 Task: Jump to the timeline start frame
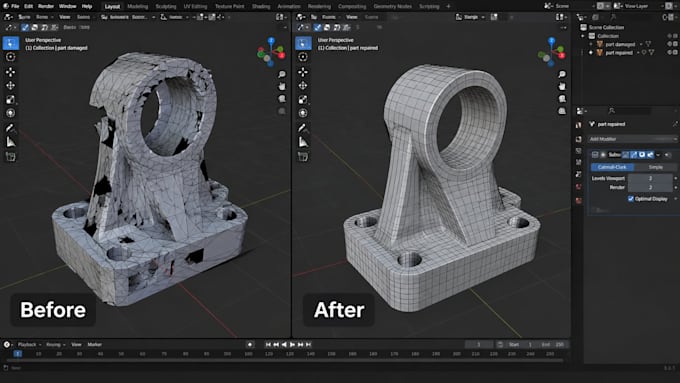[268, 344]
